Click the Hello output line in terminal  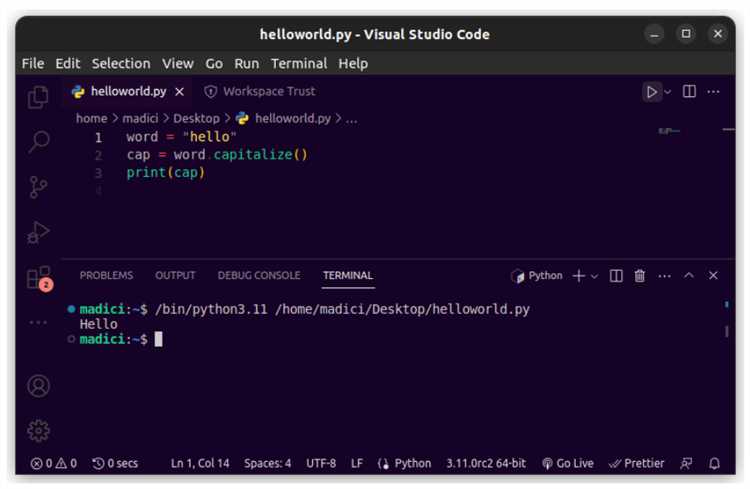99,324
